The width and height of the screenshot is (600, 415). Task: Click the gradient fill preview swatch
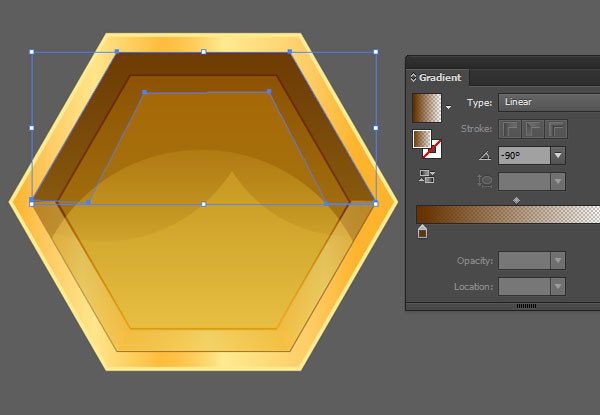(x=427, y=108)
